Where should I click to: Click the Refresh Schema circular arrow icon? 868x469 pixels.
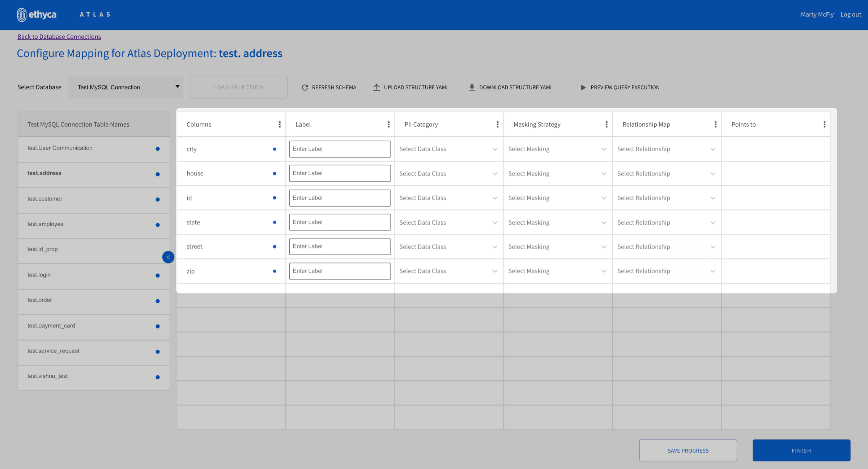tap(305, 87)
